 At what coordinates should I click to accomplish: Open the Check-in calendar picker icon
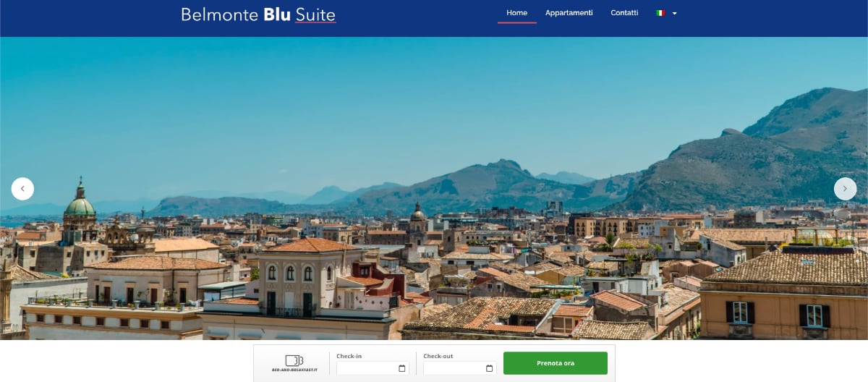click(402, 368)
